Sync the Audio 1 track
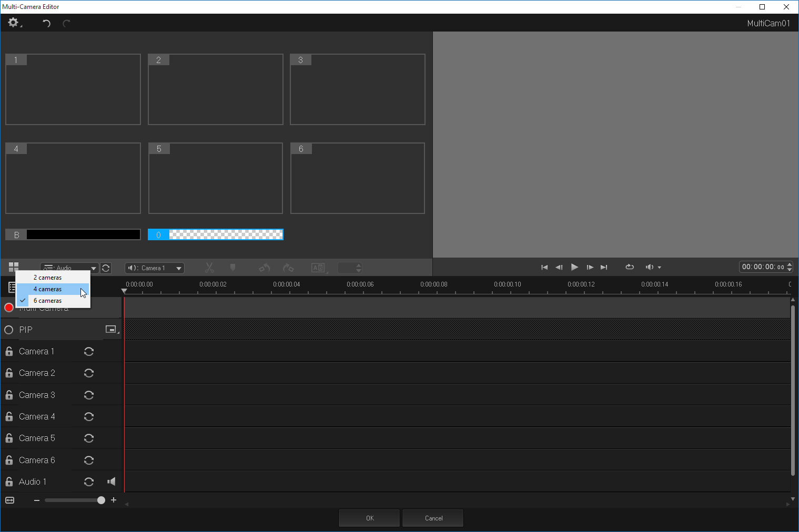The width and height of the screenshot is (799, 532). (x=89, y=482)
